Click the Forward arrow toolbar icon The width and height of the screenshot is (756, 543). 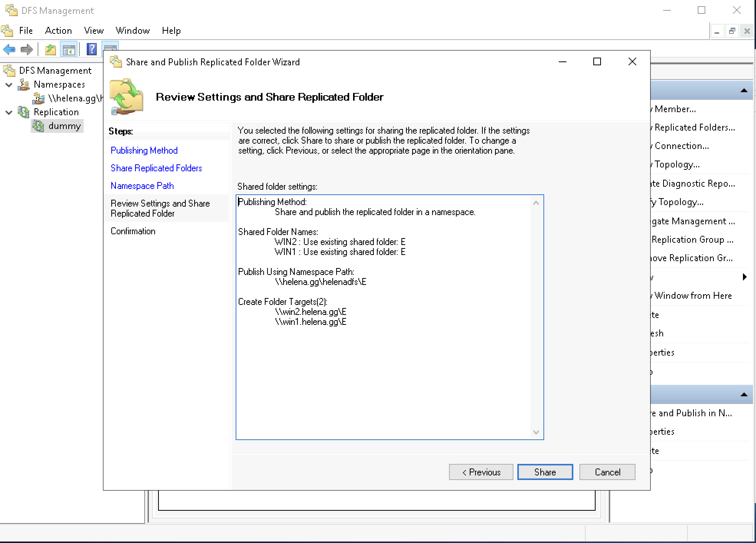(26, 50)
